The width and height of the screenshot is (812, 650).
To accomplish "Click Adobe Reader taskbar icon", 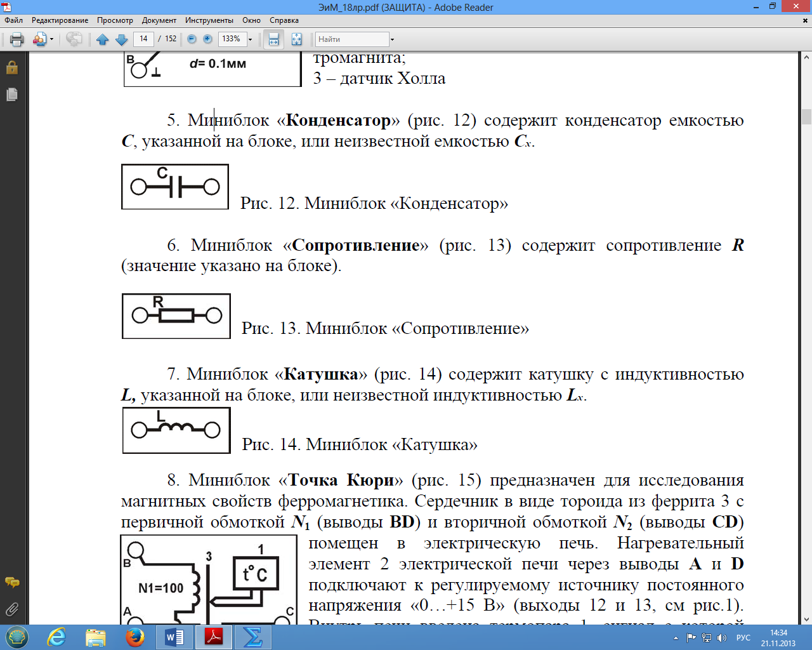I will pyautogui.click(x=214, y=637).
